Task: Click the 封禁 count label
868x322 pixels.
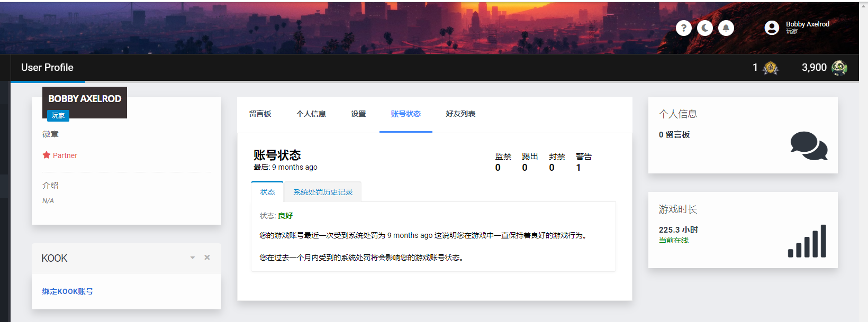Action: click(x=557, y=157)
